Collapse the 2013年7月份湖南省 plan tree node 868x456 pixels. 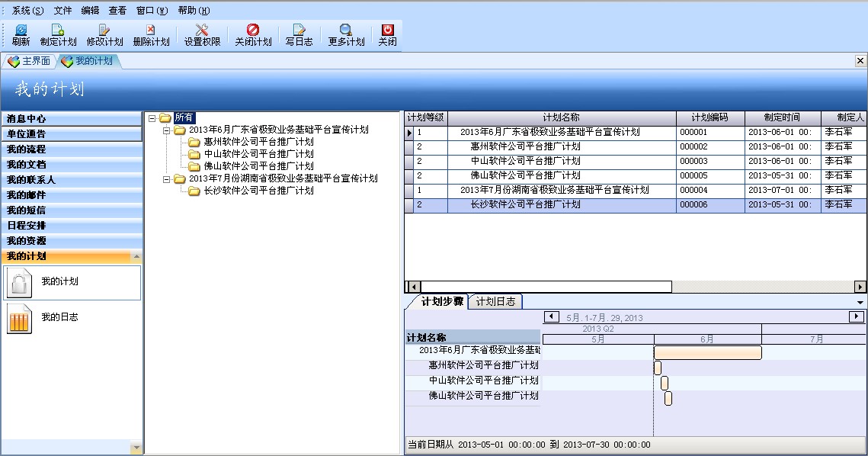tap(166, 179)
